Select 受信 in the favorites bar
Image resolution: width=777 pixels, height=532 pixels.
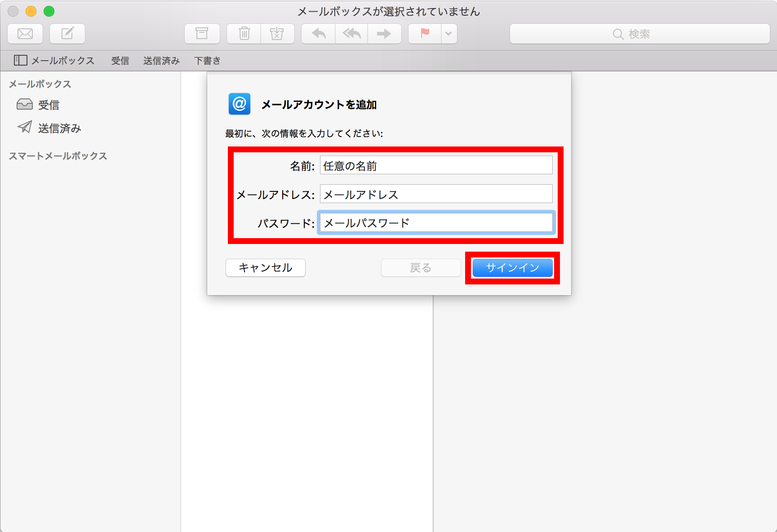120,60
